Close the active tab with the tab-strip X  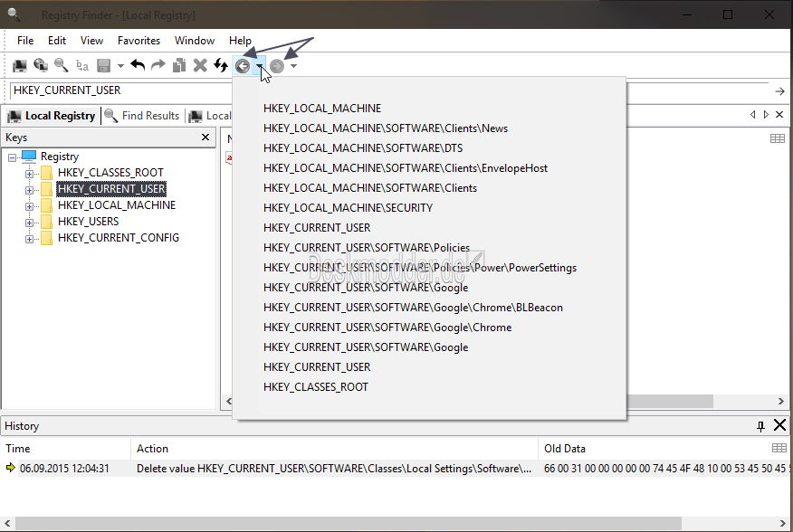[x=779, y=115]
